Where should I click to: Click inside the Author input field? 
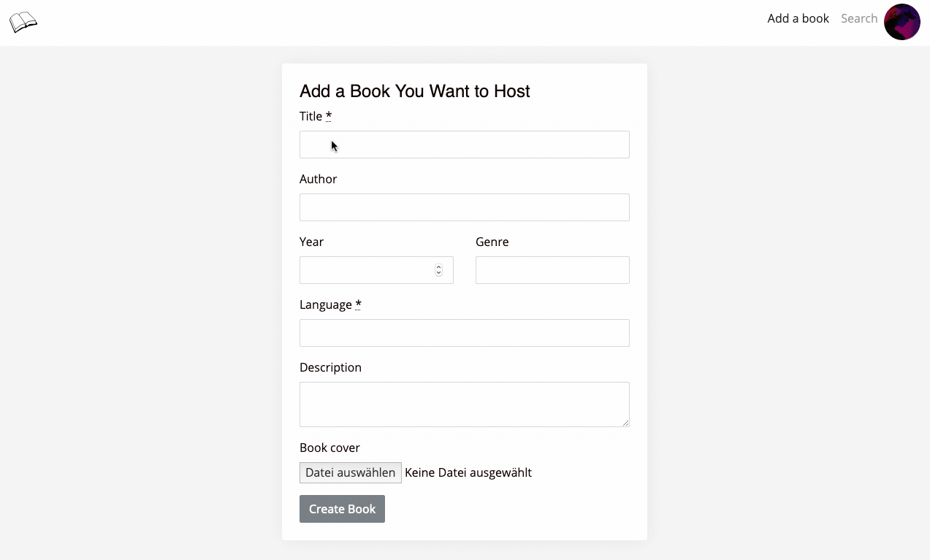(x=464, y=207)
